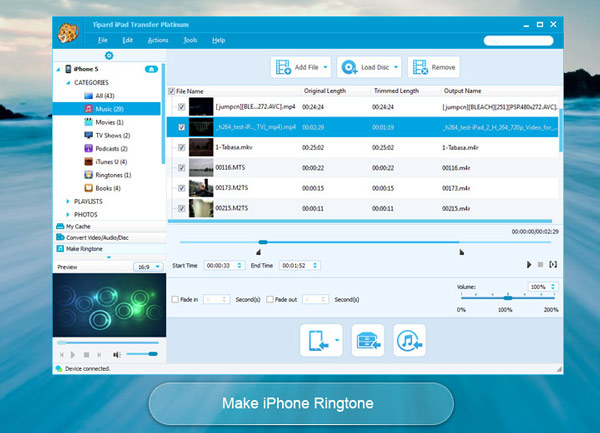
Task: Enable the Fade in checkbox
Action: (175, 299)
